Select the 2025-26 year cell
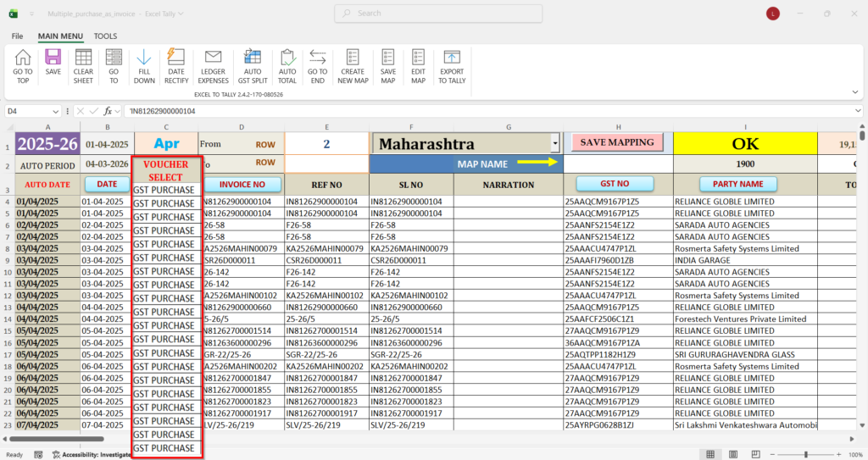 click(47, 144)
